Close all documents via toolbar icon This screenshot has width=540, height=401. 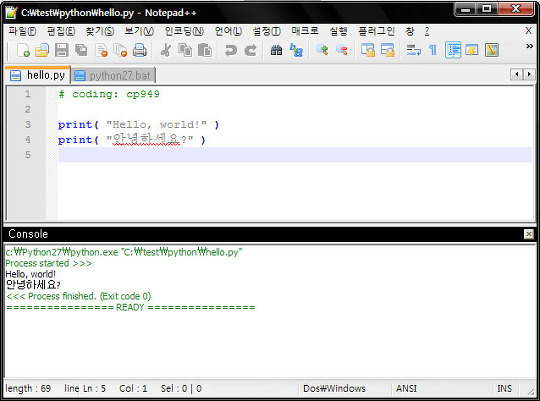(121, 50)
